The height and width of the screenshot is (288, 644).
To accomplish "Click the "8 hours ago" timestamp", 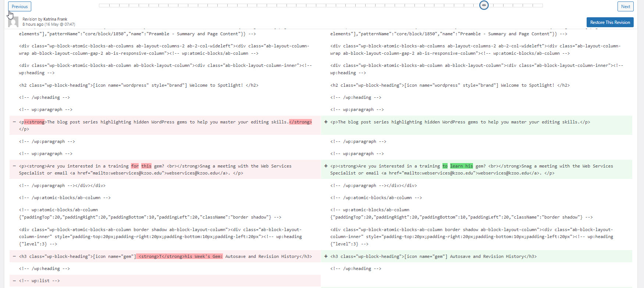I will [33, 25].
